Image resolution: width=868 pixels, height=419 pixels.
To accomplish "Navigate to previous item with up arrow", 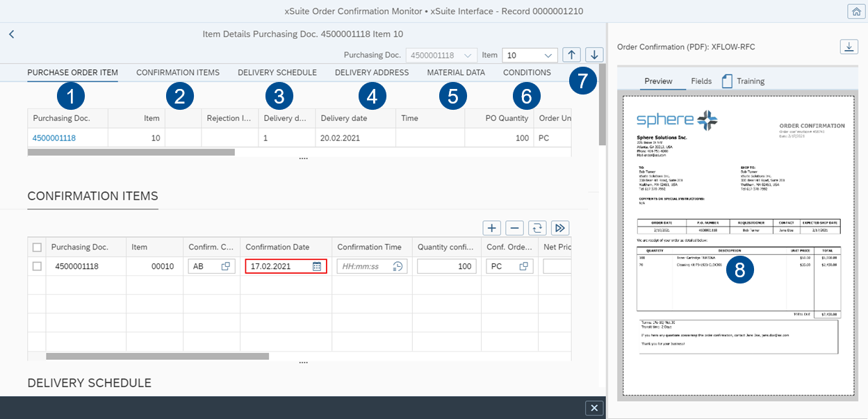I will pyautogui.click(x=571, y=54).
